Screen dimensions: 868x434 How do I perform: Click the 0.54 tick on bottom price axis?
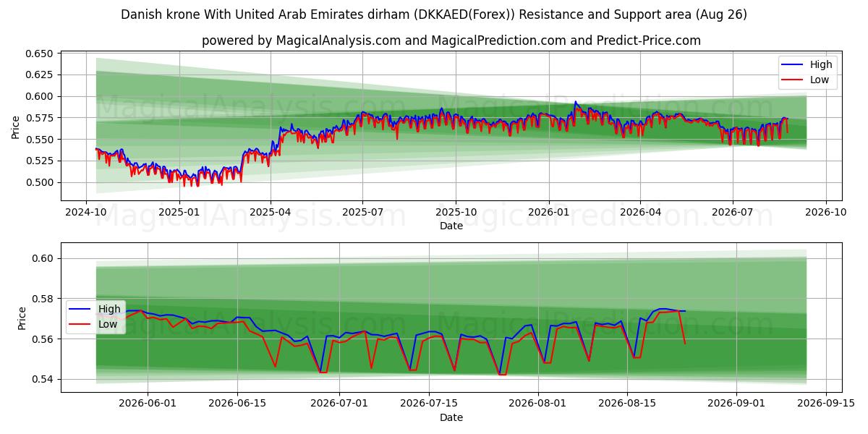point(43,379)
